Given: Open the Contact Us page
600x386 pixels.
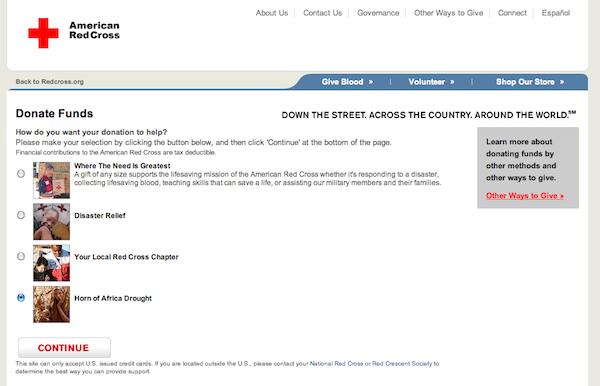Looking at the screenshot, I should point(322,13).
